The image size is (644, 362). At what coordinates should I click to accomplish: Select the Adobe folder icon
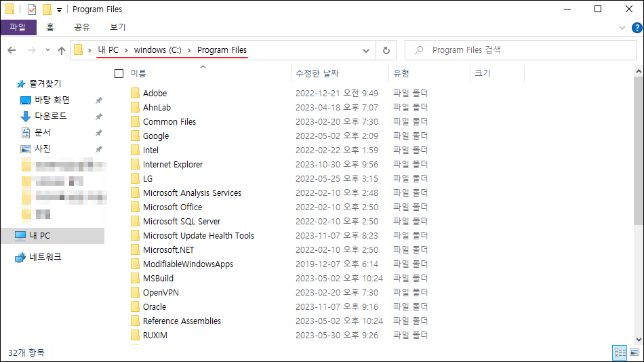click(x=135, y=93)
